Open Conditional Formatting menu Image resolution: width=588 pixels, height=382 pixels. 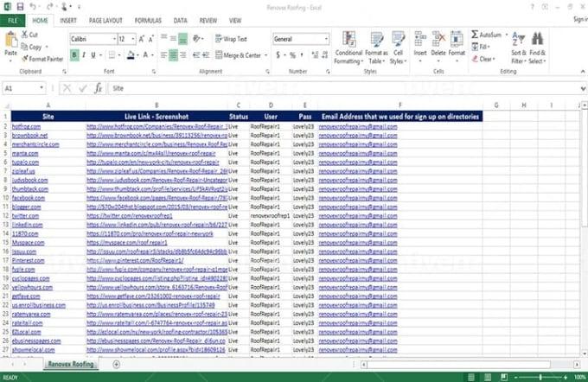pyautogui.click(x=348, y=48)
